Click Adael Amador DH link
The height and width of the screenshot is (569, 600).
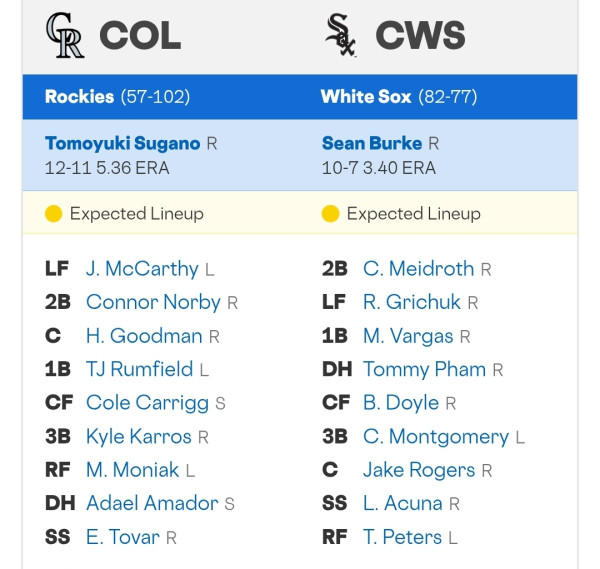[152, 503]
